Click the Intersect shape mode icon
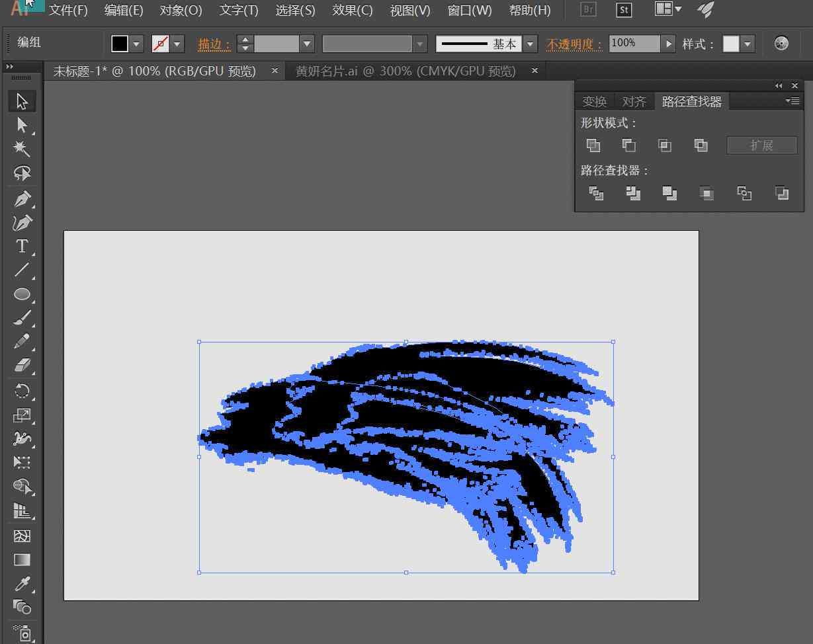 click(x=665, y=145)
